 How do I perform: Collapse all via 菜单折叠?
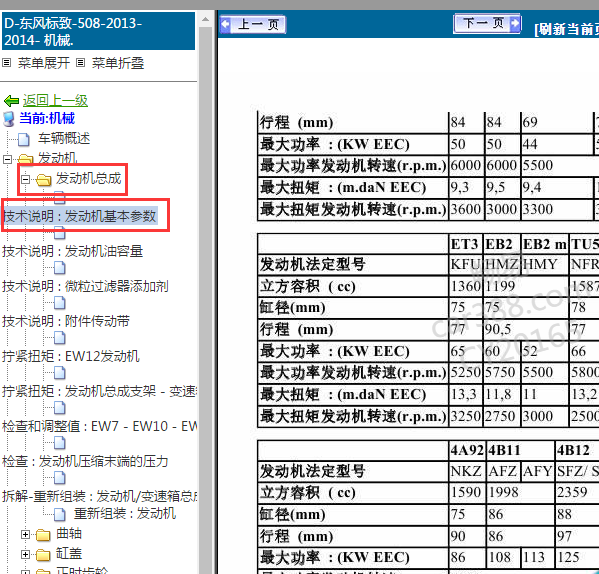pyautogui.click(x=118, y=63)
